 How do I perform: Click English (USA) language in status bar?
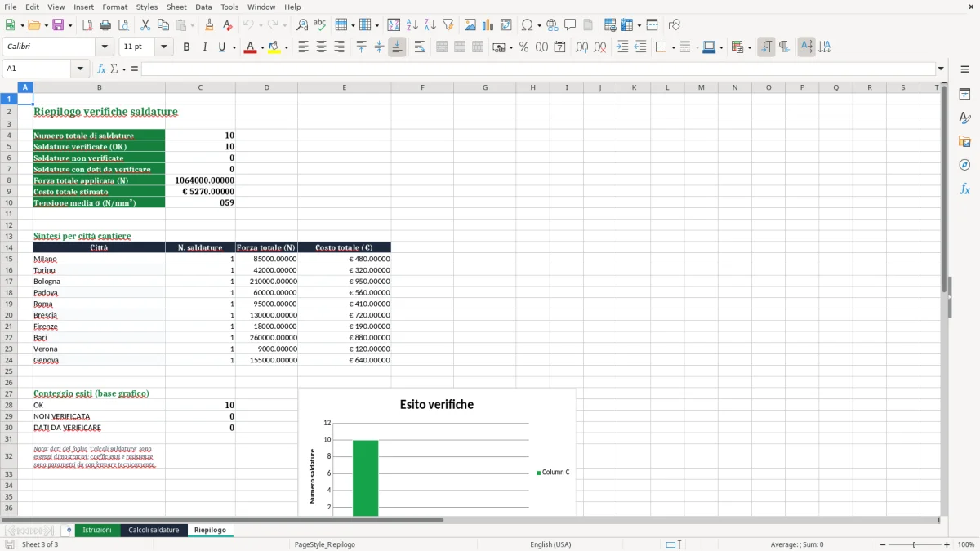click(x=550, y=544)
